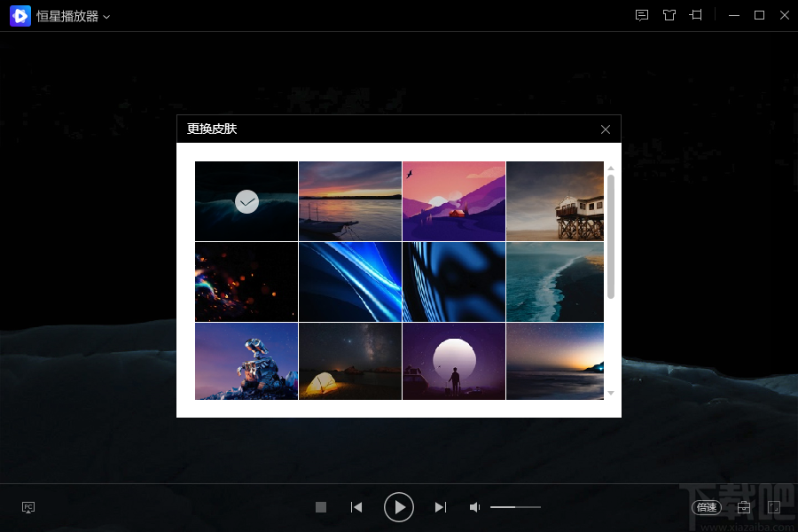Click the screen-casting icon at bottom left
This screenshot has height=532, width=798.
click(x=28, y=507)
